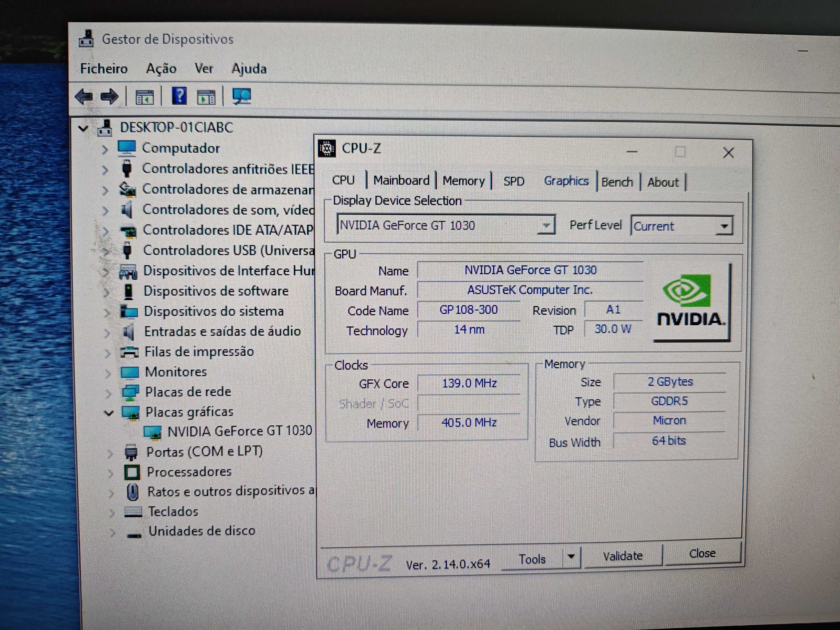Click the CPU-Z chip icon in title bar
840x630 pixels.
coord(327,148)
